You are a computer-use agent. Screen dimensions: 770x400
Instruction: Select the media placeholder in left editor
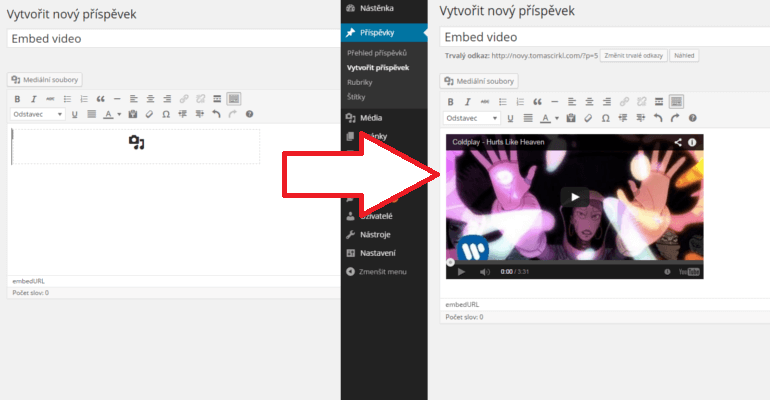click(136, 146)
